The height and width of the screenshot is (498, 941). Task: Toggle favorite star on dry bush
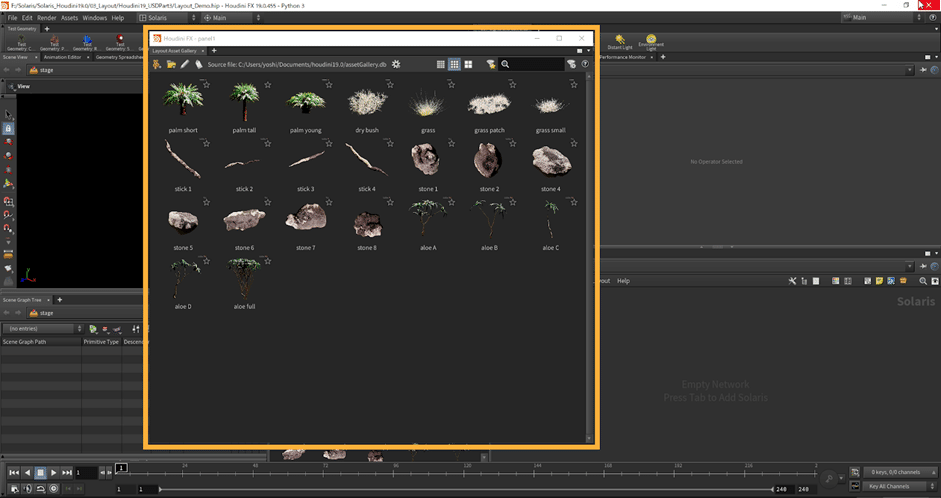(x=389, y=85)
